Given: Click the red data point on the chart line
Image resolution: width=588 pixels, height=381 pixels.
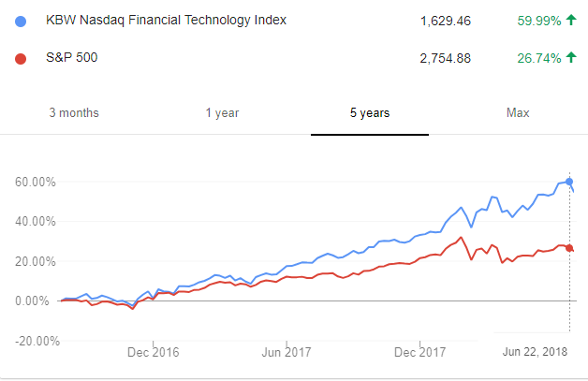Looking at the screenshot, I should [x=569, y=248].
